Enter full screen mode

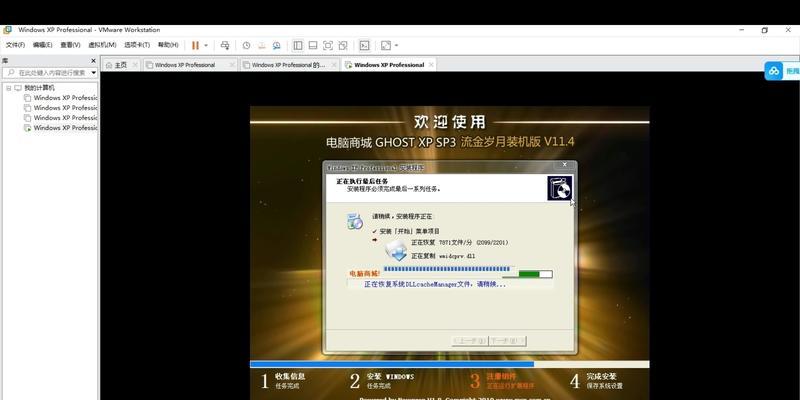point(328,45)
